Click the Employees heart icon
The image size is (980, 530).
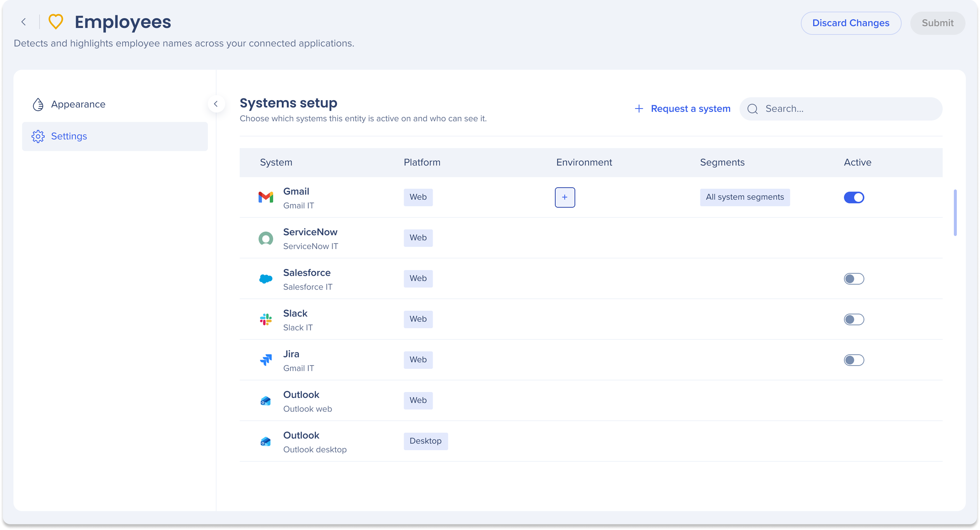pos(56,22)
